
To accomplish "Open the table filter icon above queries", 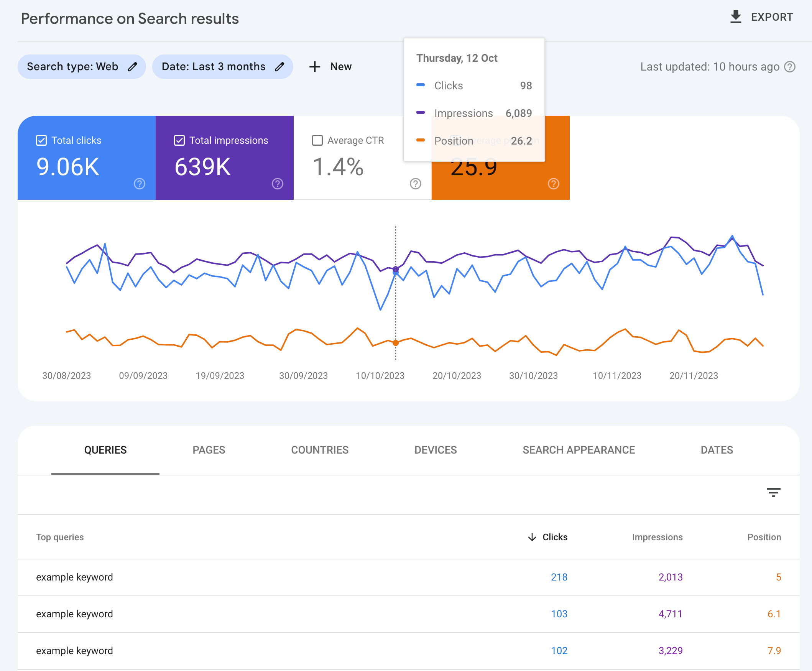I will click(x=774, y=492).
